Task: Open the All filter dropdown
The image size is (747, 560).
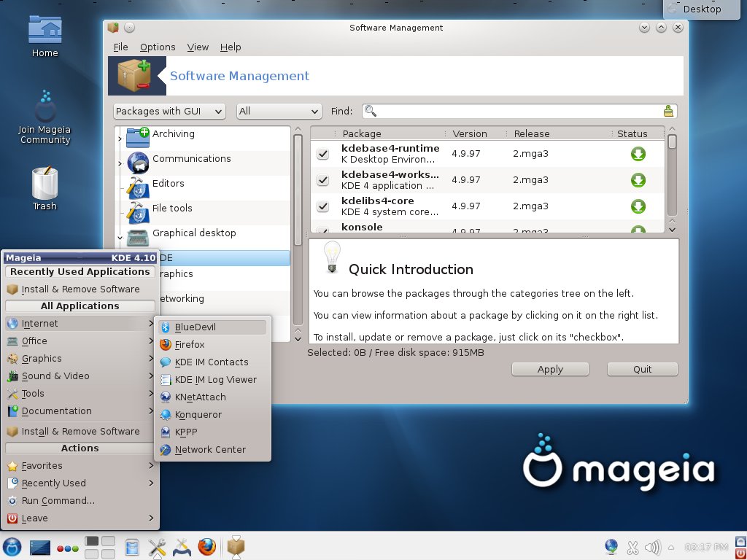Action: [x=279, y=112]
